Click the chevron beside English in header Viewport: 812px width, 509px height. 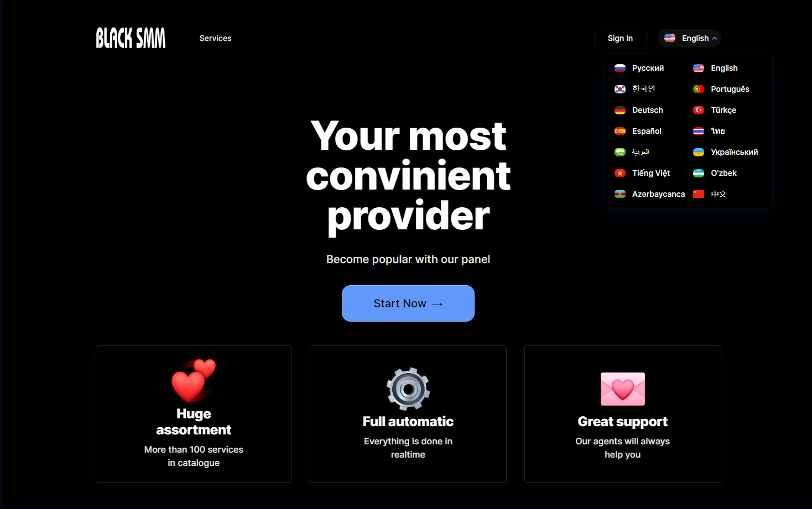coord(715,38)
